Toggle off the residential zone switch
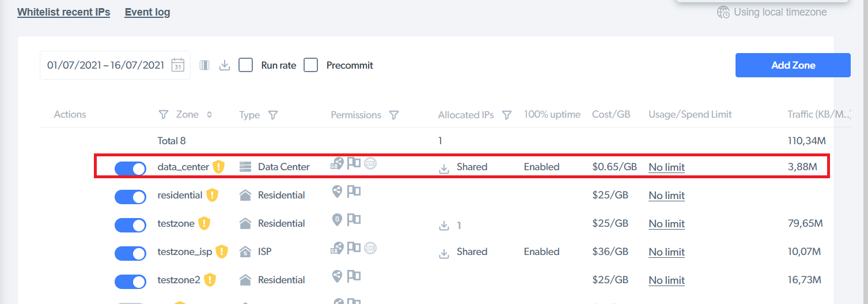 point(130,197)
